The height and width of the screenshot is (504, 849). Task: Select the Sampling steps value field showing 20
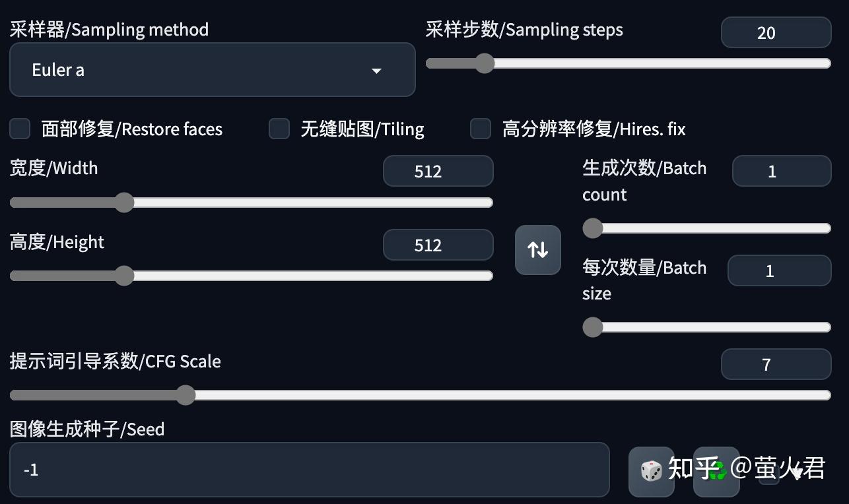point(776,32)
